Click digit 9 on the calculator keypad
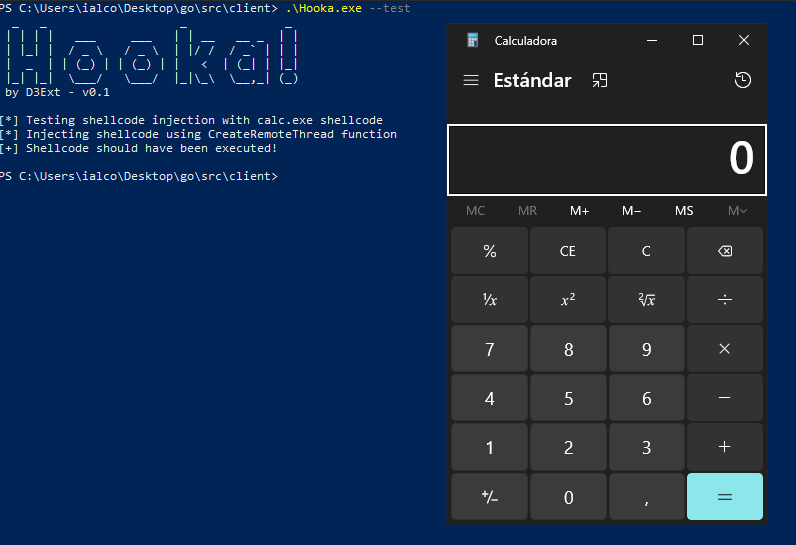Image resolution: width=796 pixels, height=545 pixels. (x=646, y=349)
